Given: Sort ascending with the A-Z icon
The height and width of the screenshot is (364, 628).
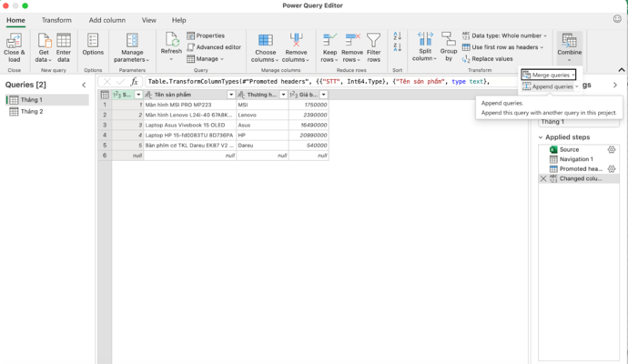Looking at the screenshot, I should (x=398, y=36).
